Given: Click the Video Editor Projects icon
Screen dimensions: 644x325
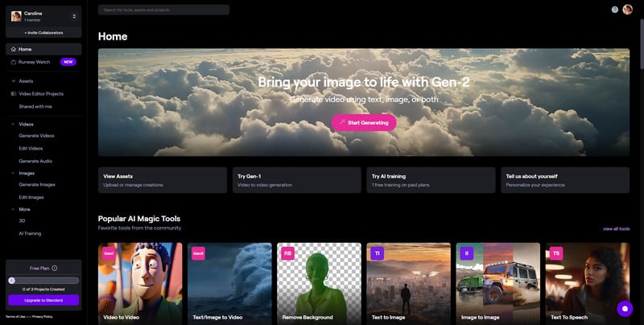Looking at the screenshot, I should point(14,94).
